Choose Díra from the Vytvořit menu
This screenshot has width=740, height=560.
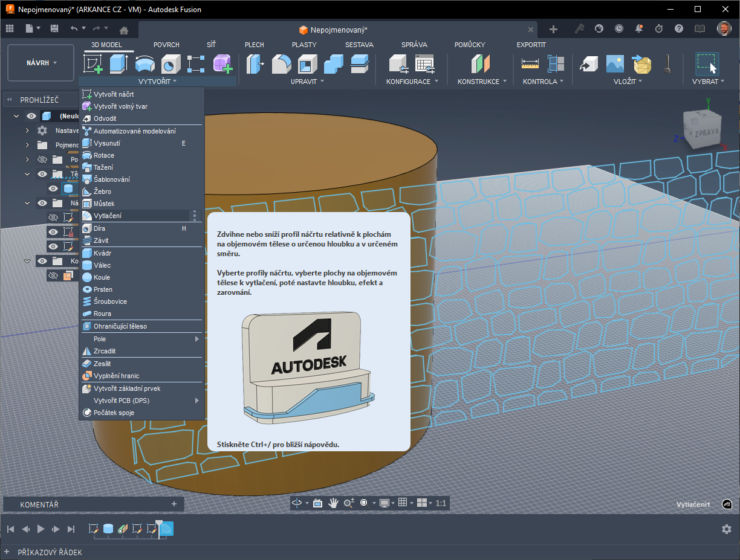point(100,228)
